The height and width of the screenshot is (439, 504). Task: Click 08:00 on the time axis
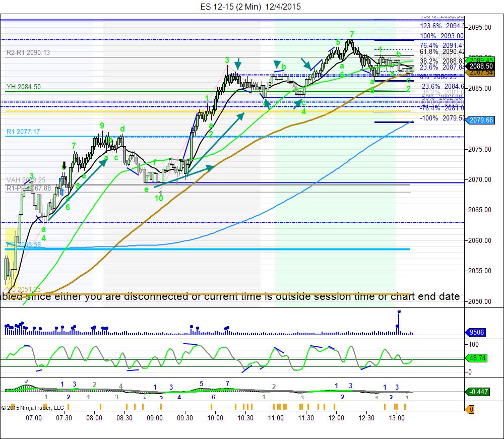tap(94, 418)
